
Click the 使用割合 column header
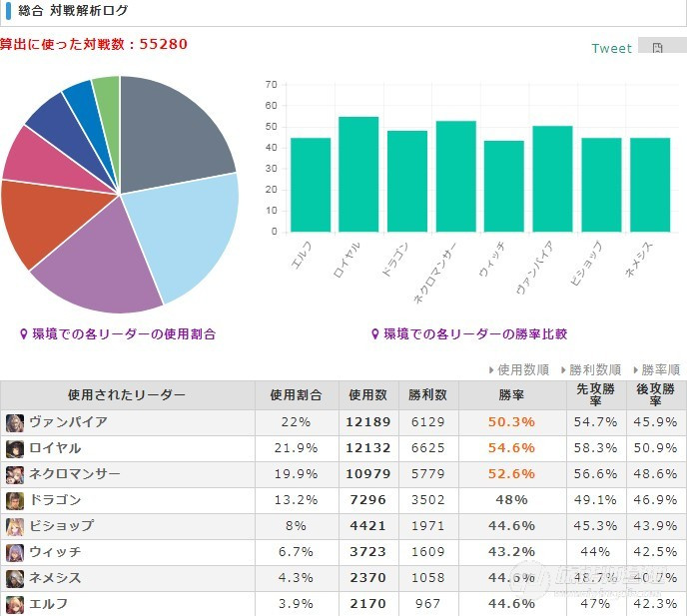pyautogui.click(x=297, y=395)
